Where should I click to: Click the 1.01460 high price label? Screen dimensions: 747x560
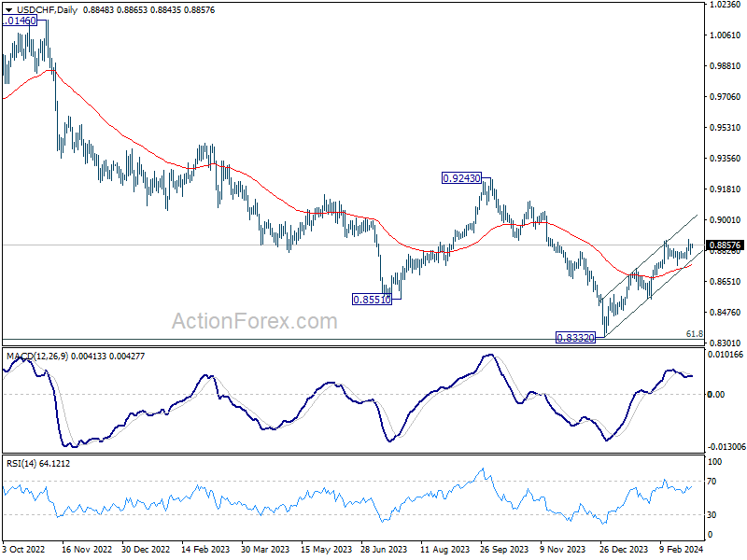(20, 21)
